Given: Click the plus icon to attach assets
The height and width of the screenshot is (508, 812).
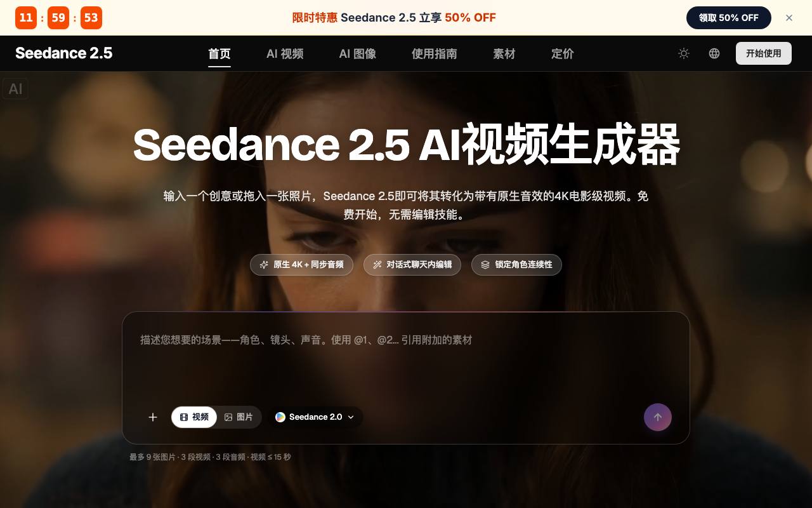Looking at the screenshot, I should click(153, 417).
